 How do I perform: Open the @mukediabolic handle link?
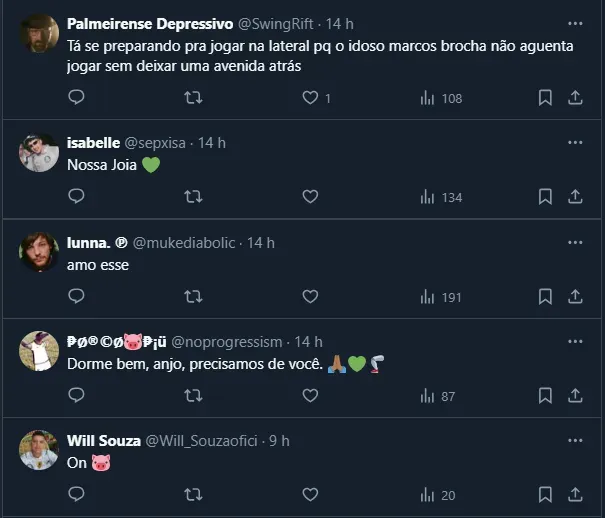point(187,243)
